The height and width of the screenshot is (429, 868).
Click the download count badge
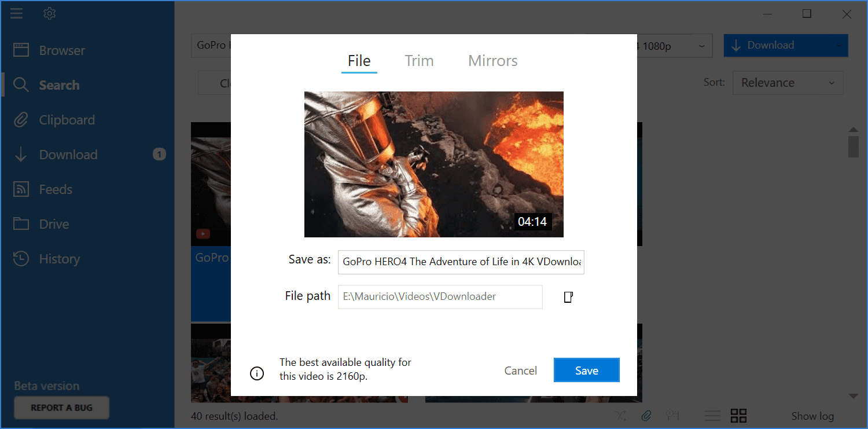pos(159,154)
